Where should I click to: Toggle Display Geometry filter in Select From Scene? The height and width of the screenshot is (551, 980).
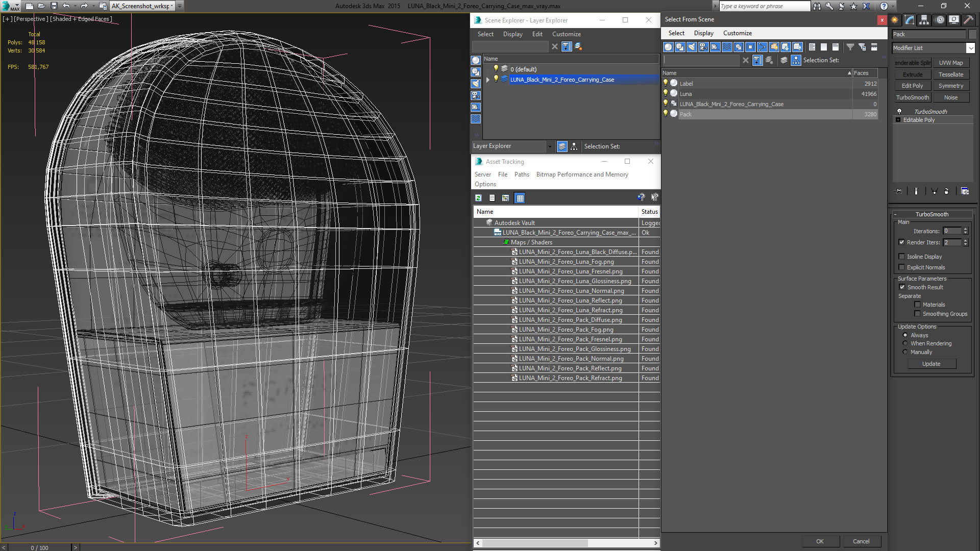[x=668, y=47]
